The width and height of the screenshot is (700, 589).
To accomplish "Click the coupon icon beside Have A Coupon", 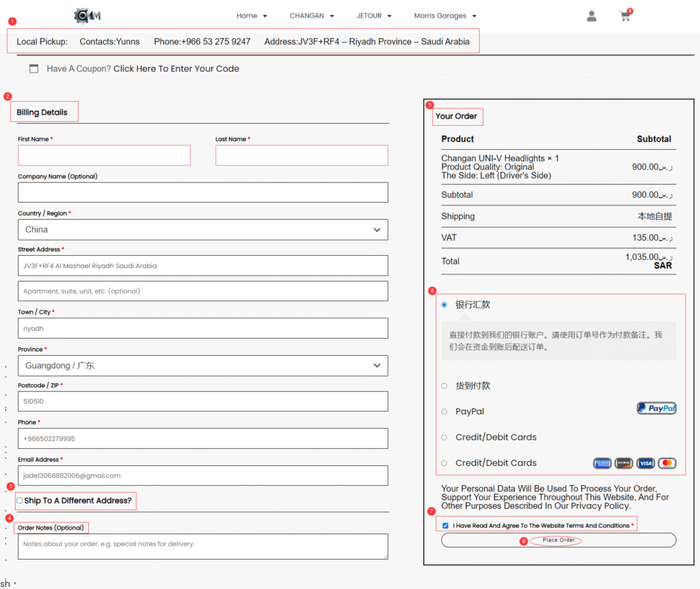I will pos(33,69).
